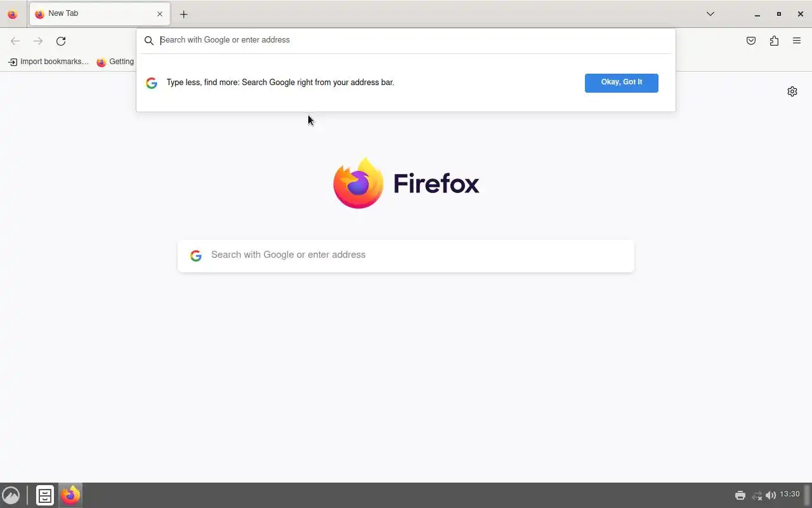Click Google icon in page search box
This screenshot has height=508, width=812.
tap(196, 255)
